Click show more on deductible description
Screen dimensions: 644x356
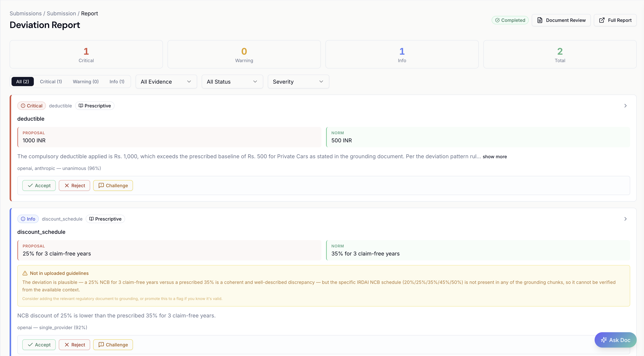[x=495, y=157]
